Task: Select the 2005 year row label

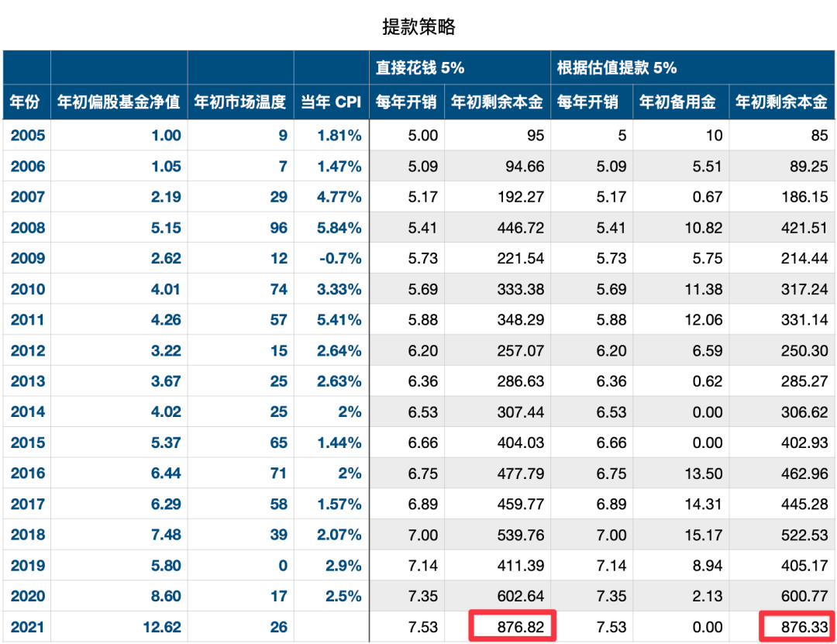Action: point(27,135)
